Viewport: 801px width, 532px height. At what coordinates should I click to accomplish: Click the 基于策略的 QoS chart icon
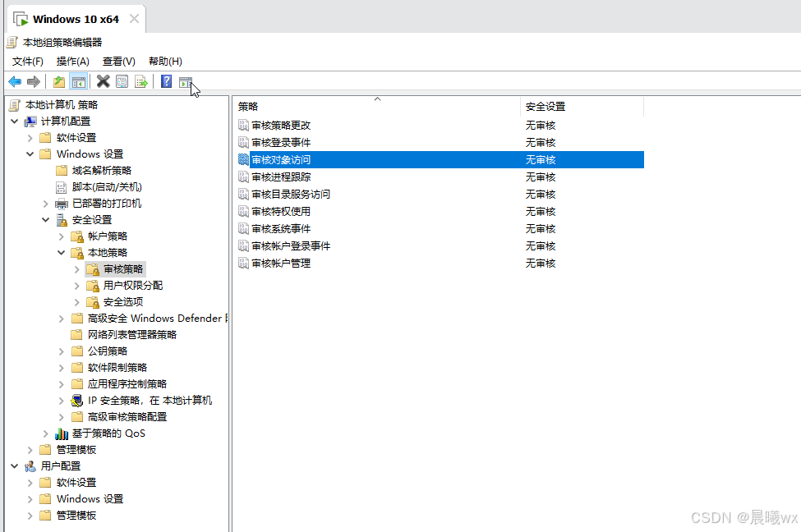point(62,433)
